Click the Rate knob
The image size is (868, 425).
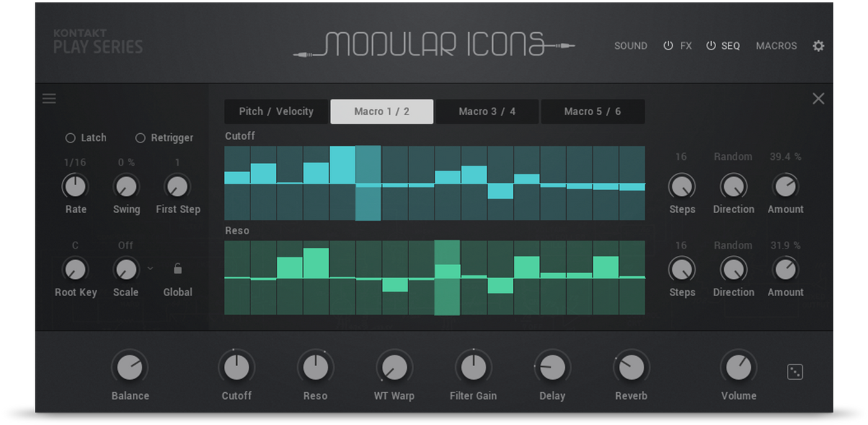click(x=75, y=186)
